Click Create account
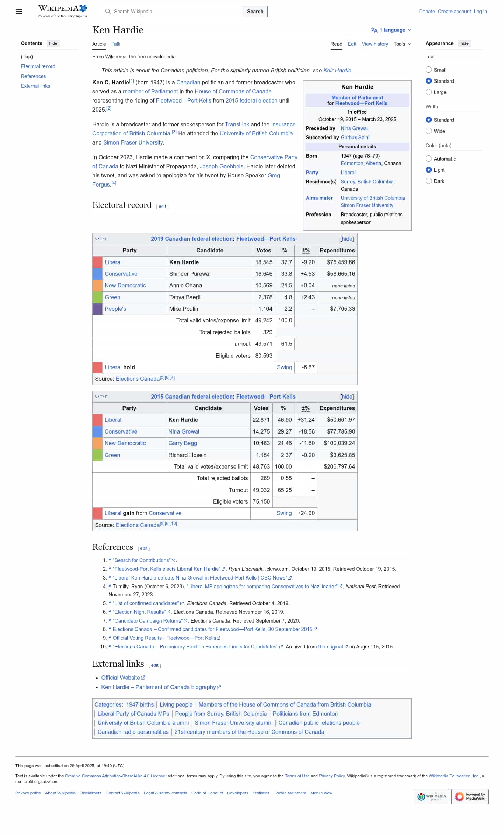Viewport: 504px width, 835px height. pyautogui.click(x=454, y=12)
